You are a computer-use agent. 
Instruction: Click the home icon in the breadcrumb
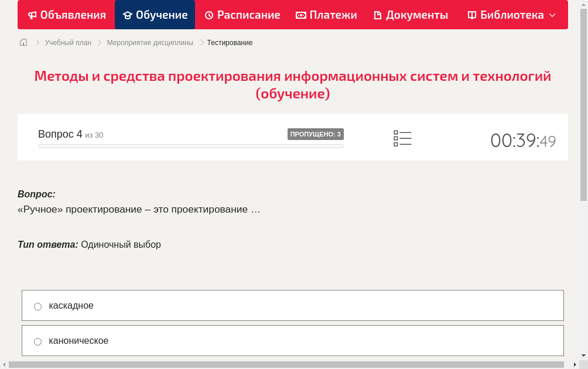(x=23, y=42)
